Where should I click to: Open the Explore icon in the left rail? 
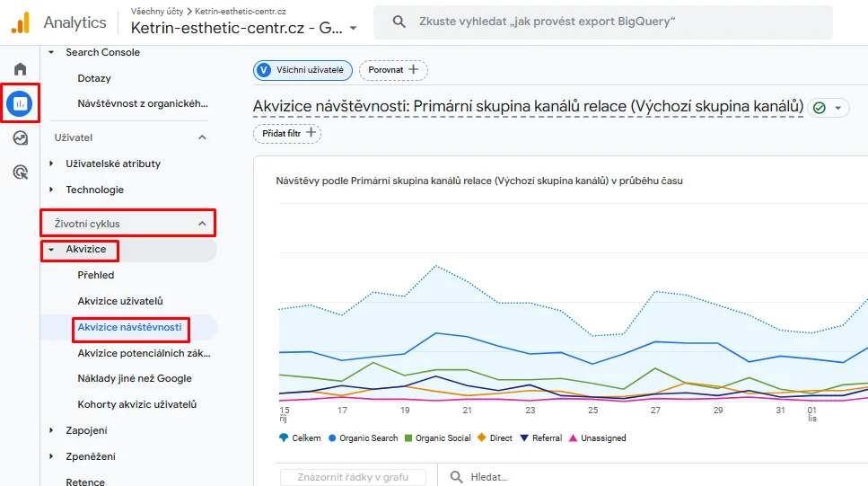click(21, 138)
